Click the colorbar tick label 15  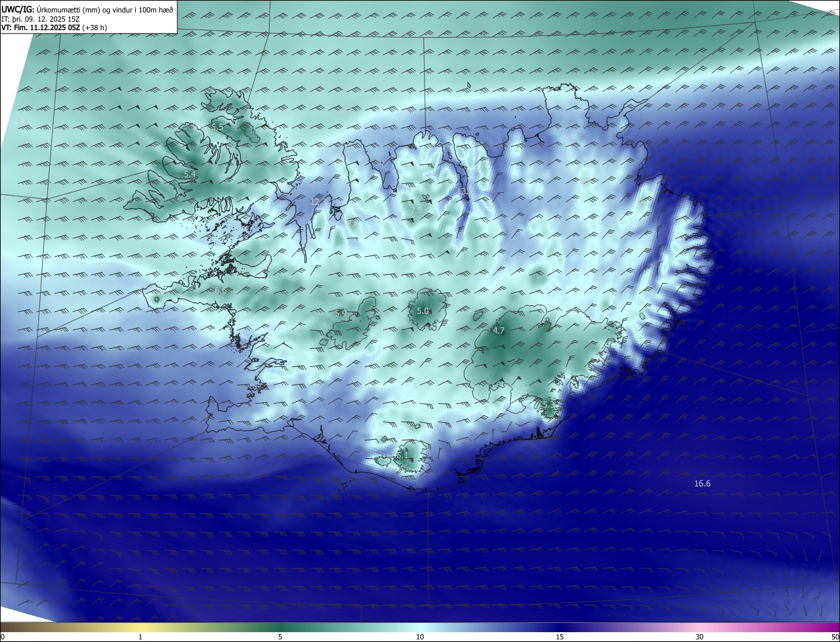coord(560,637)
